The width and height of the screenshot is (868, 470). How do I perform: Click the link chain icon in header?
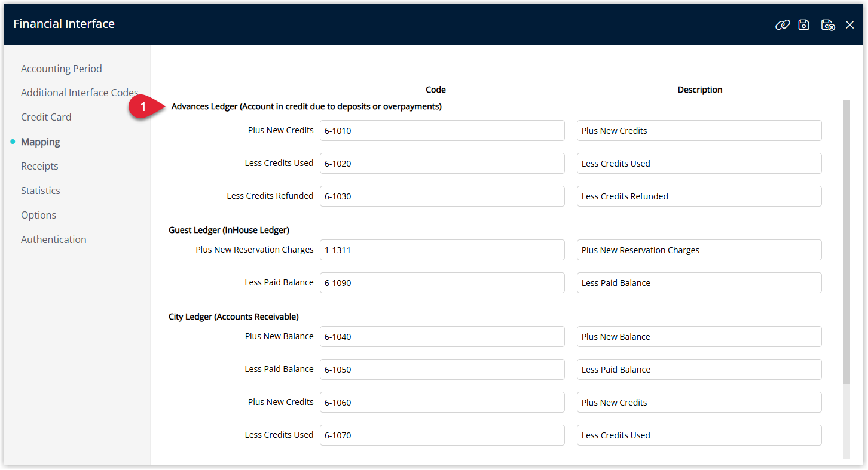pos(783,24)
